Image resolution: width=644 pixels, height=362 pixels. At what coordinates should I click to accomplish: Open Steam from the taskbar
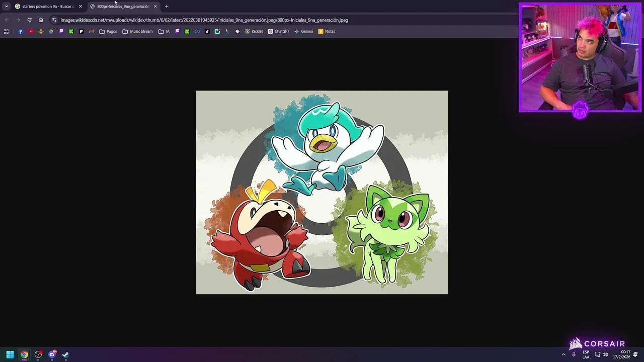coord(65,354)
